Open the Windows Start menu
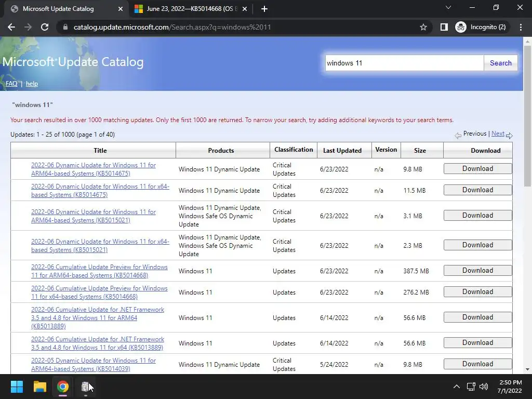 click(x=17, y=387)
